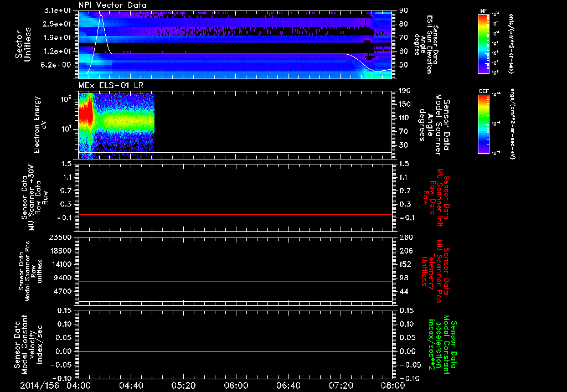Click the red line in MU Scanner panel
Viewport: 567px width, 392px height.
[235, 214]
